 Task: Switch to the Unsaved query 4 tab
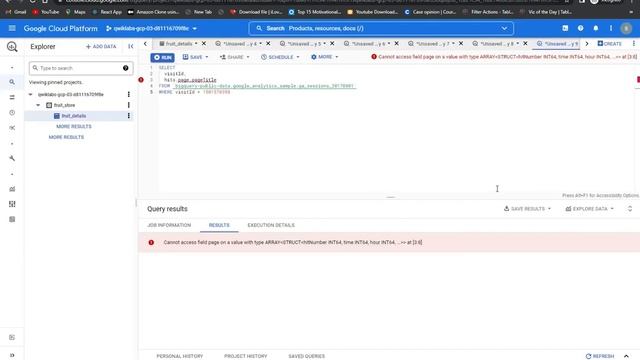click(x=239, y=44)
